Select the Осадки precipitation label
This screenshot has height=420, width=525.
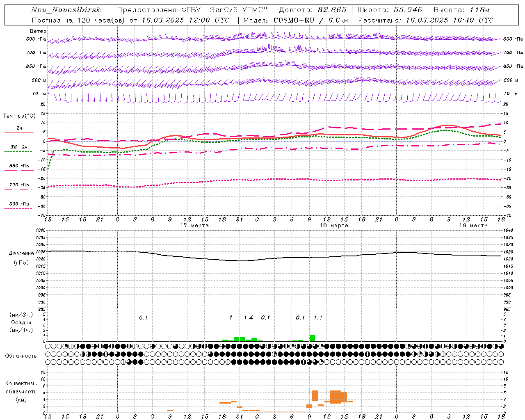pos(21,322)
